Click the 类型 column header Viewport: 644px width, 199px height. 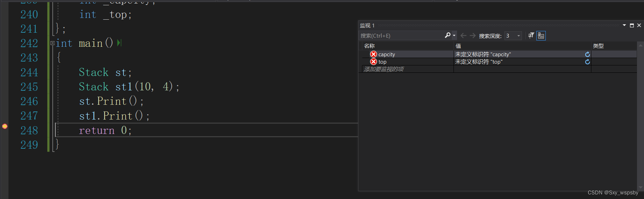[598, 46]
